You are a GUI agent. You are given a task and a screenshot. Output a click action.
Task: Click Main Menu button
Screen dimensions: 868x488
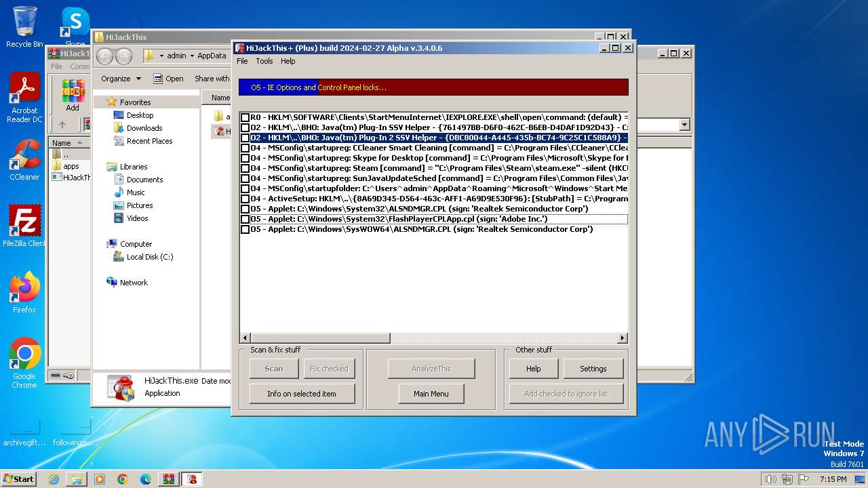(x=431, y=394)
